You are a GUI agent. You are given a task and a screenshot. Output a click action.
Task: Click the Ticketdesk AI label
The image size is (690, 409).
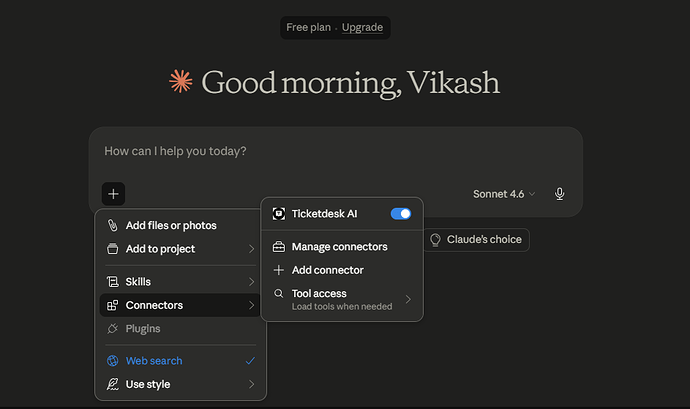coord(324,214)
